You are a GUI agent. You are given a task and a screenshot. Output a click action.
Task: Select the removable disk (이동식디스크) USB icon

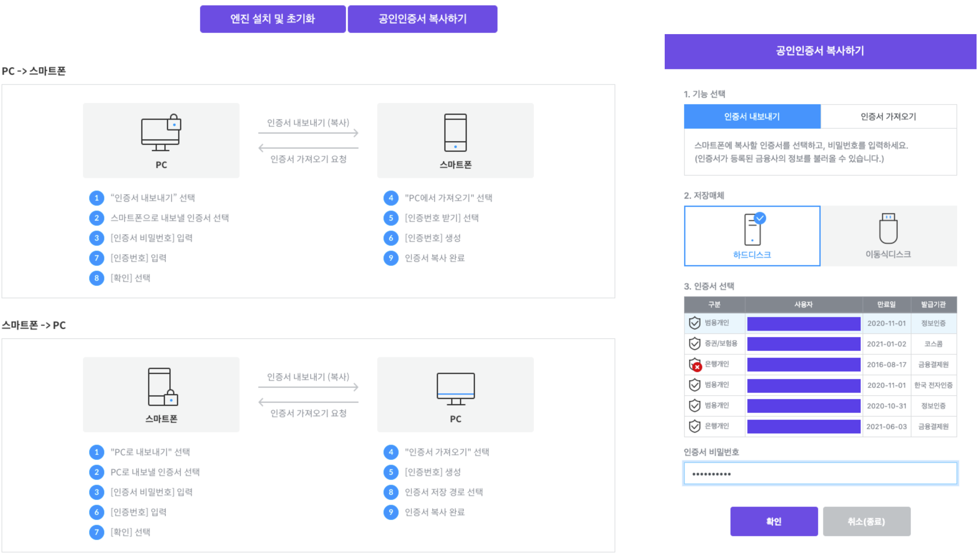(x=888, y=229)
